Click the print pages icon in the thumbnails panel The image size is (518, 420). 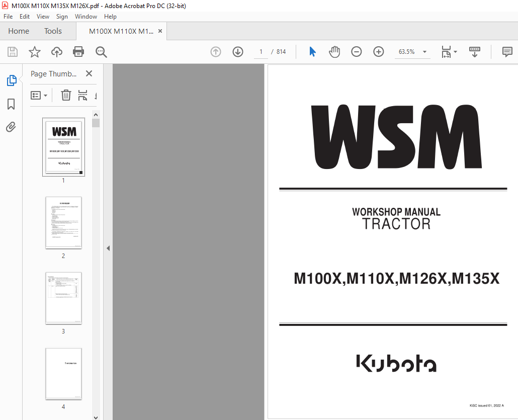coord(82,95)
